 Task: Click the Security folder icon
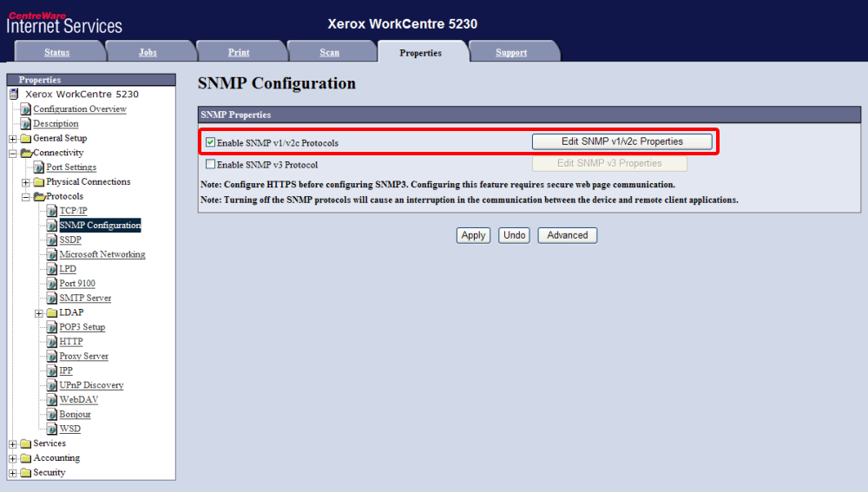click(x=25, y=473)
